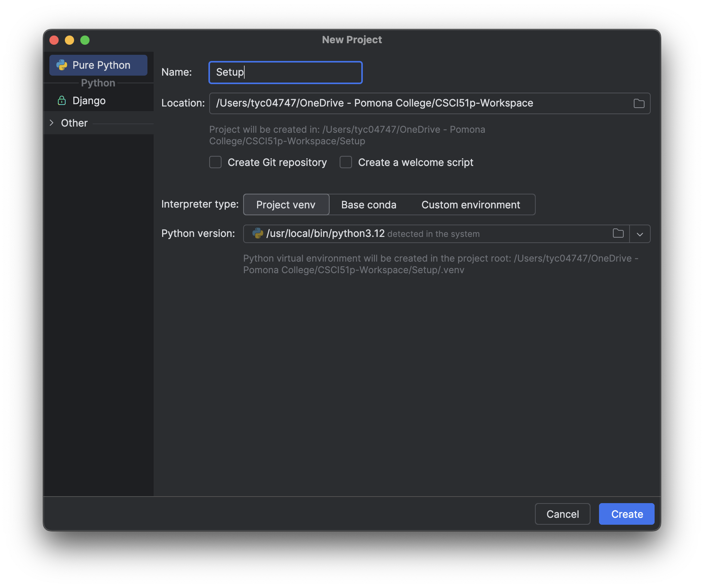Click the Python version path combo box
Viewport: 704px width, 588px height.
(x=425, y=234)
